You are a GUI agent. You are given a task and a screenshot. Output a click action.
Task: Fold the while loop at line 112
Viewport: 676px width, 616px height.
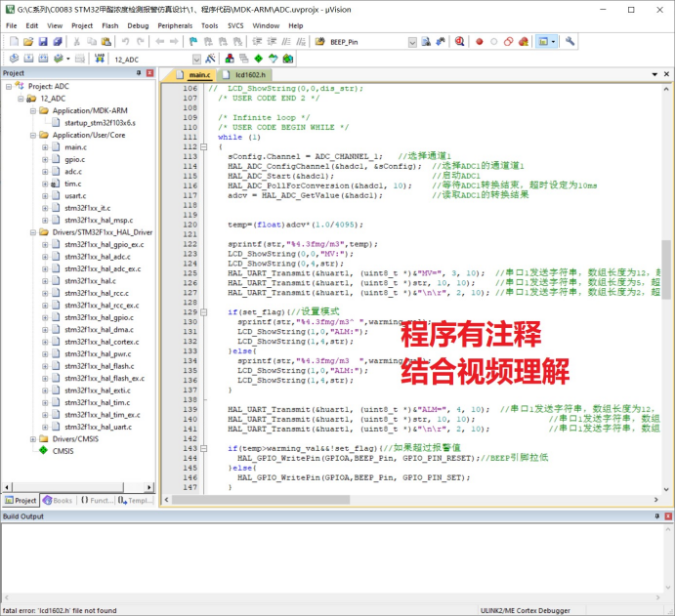pos(203,146)
